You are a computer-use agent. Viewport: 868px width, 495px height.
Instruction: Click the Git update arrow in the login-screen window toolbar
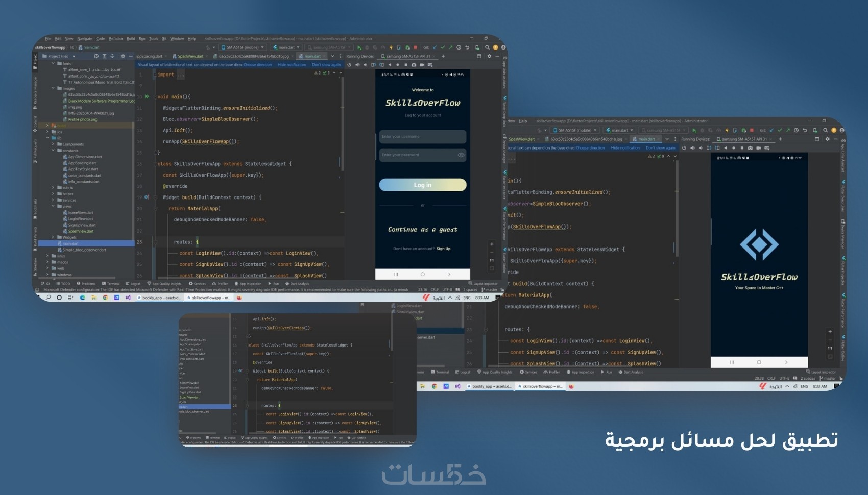435,47
